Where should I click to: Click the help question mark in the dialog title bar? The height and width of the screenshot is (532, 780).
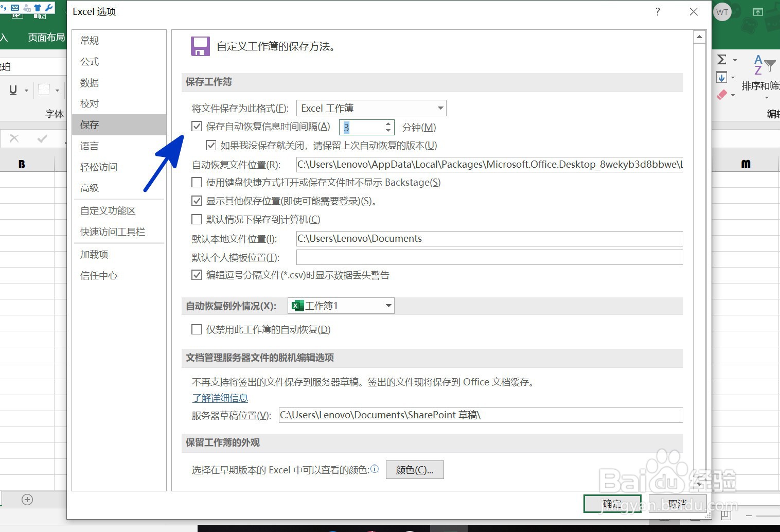click(658, 12)
